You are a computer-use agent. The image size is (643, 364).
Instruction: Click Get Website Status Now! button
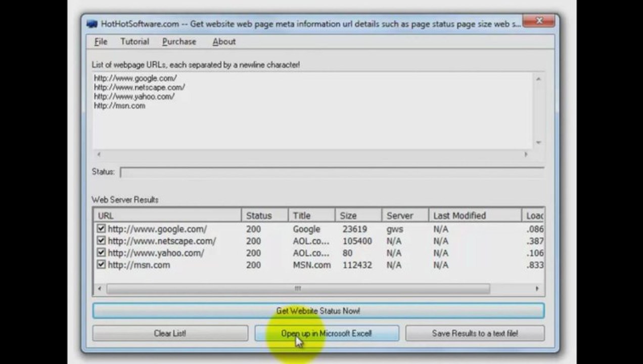pyautogui.click(x=318, y=311)
